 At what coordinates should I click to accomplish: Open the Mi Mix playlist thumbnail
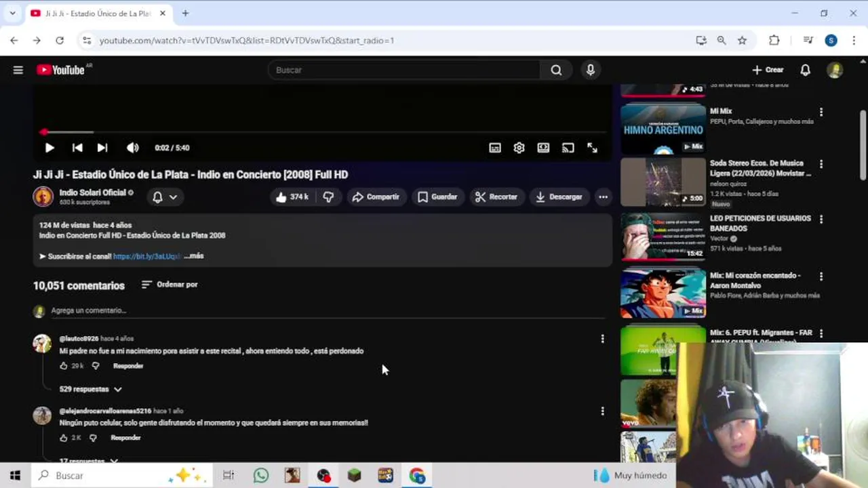pyautogui.click(x=663, y=128)
